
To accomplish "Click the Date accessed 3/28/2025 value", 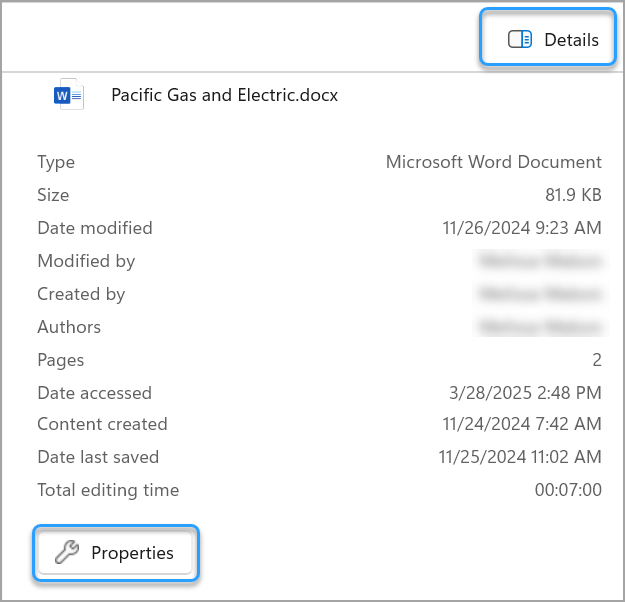I will tap(525, 393).
